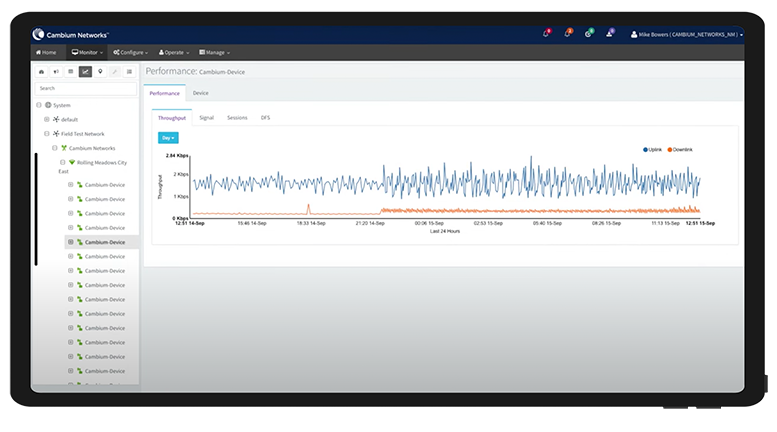Click the clock icon with green badge
Screen dimensions: 777x432
(x=588, y=34)
